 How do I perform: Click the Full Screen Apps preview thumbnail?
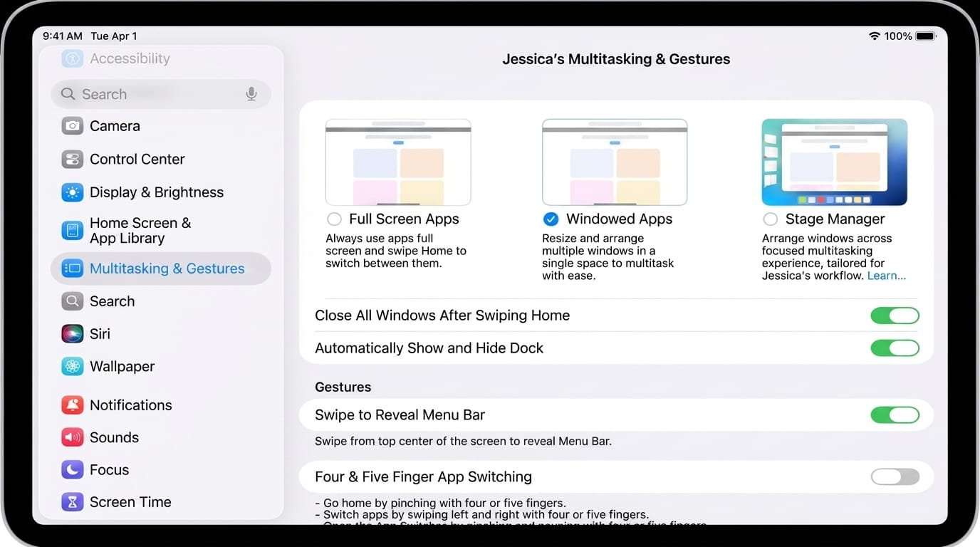(398, 162)
